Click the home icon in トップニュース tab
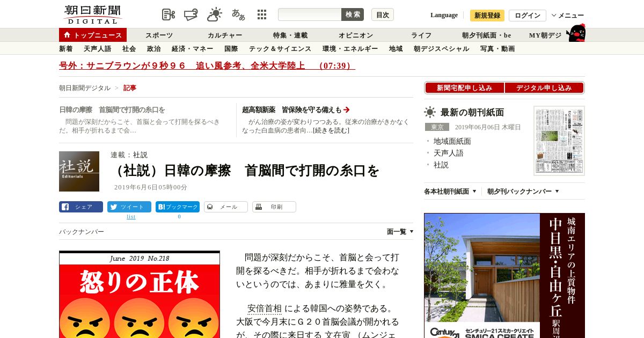The width and height of the screenshot is (644, 338). pyautogui.click(x=67, y=35)
